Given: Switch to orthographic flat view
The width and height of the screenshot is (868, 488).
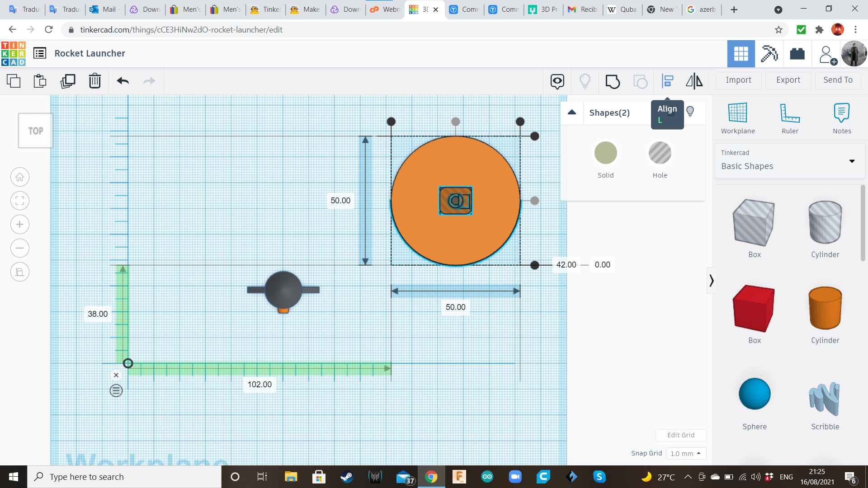Looking at the screenshot, I should coord(20,272).
